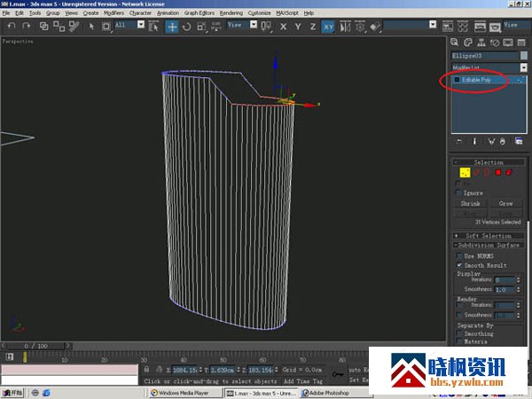Click the Add Time Tag field
Viewport: 532px width, 399px height.
[303, 381]
